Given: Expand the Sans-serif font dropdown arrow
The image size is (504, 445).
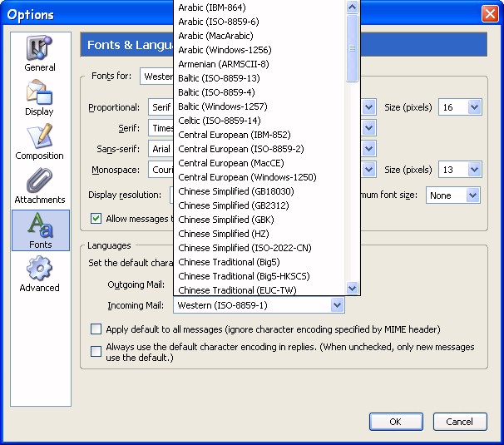Looking at the screenshot, I should click(368, 149).
